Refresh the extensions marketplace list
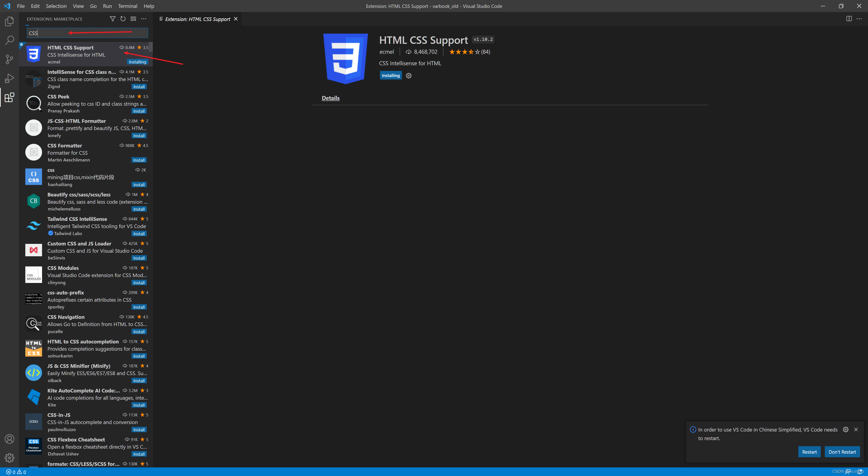Image resolution: width=868 pixels, height=476 pixels. tap(123, 19)
